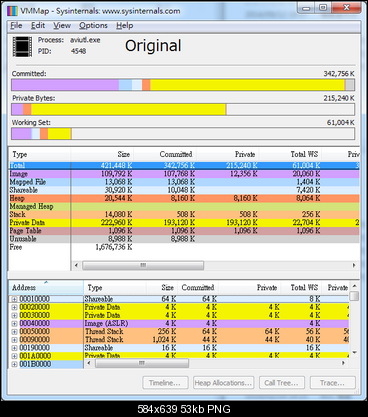The image size is (368, 417).
Task: Click the details list scroll right arrow
Action: click(343, 363)
